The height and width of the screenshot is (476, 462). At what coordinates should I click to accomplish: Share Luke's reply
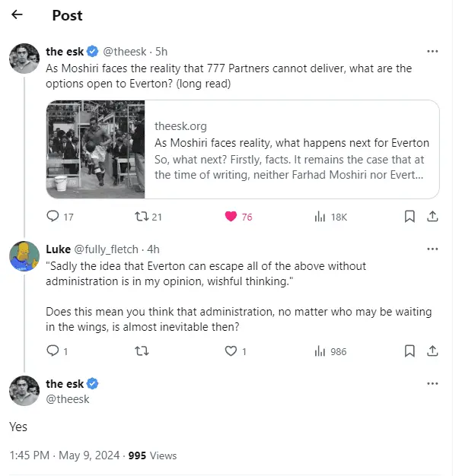tap(432, 351)
